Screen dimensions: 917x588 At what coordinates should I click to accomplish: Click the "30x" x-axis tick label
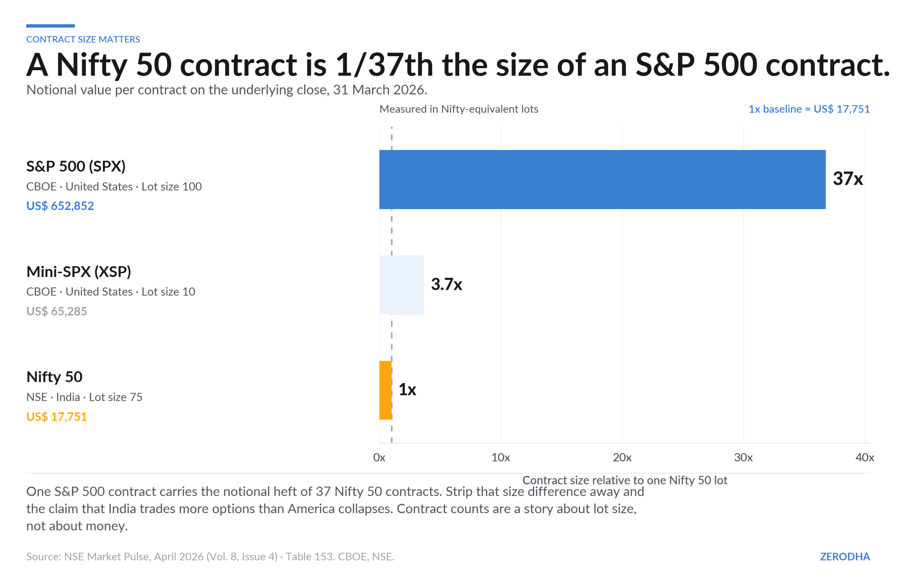coord(743,457)
